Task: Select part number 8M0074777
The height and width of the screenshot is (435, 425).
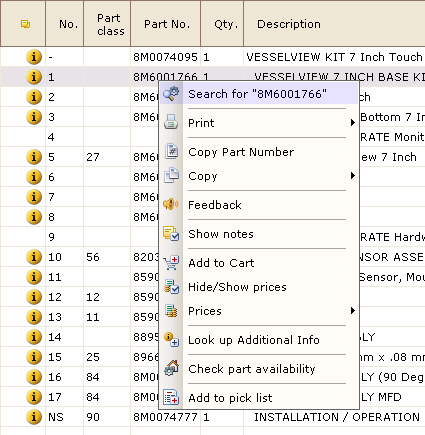Action: (165, 417)
